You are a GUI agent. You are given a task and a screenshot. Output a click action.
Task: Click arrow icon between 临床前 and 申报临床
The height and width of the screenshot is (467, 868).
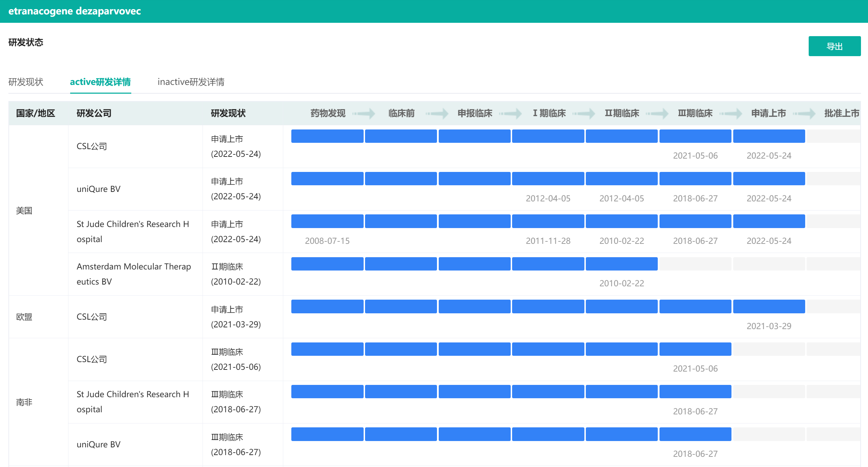[437, 113]
